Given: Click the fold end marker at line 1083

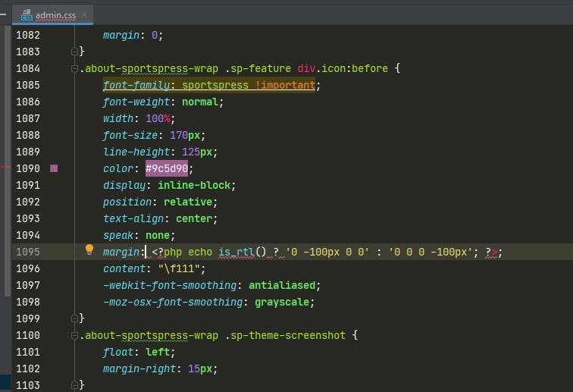Looking at the screenshot, I should (x=74, y=52).
